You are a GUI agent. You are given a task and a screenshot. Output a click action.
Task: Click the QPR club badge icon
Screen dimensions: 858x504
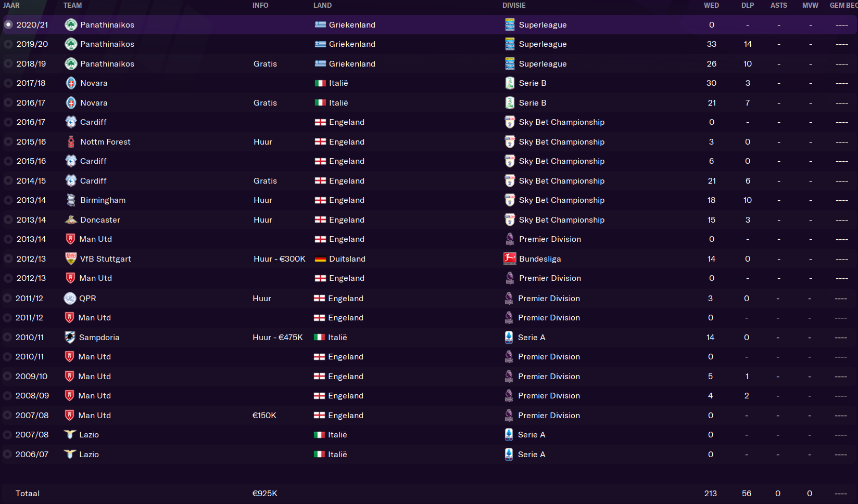70,298
